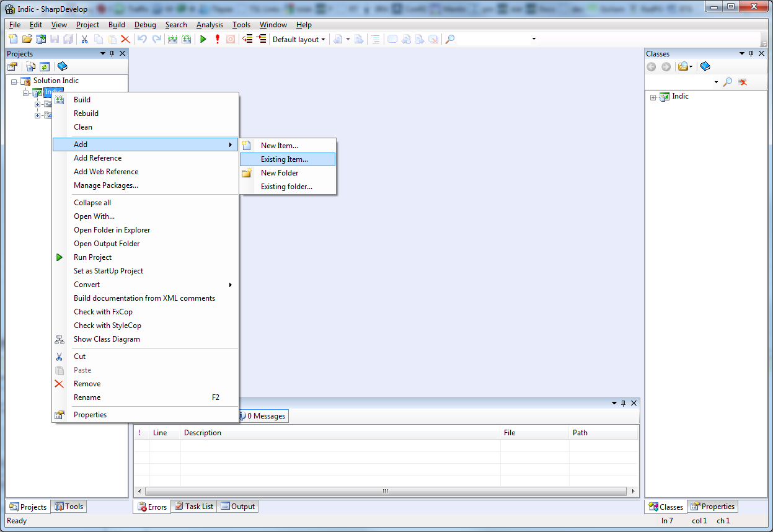Choose Existing Item from the Add submenu
This screenshot has width=773, height=532.
coord(284,159)
